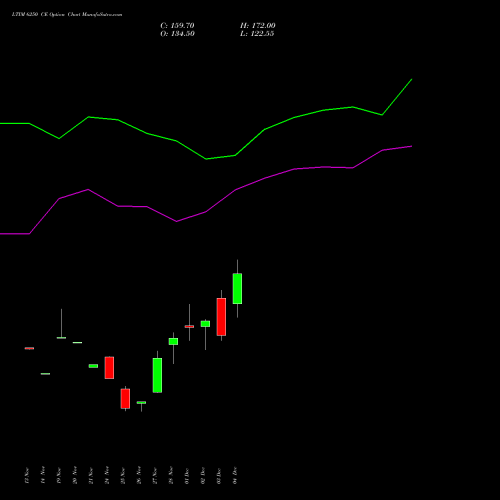Image resolution: width=500 pixels, height=500 pixels.
Task: Select the 04 Dec date label
Action: pyautogui.click(x=235, y=475)
